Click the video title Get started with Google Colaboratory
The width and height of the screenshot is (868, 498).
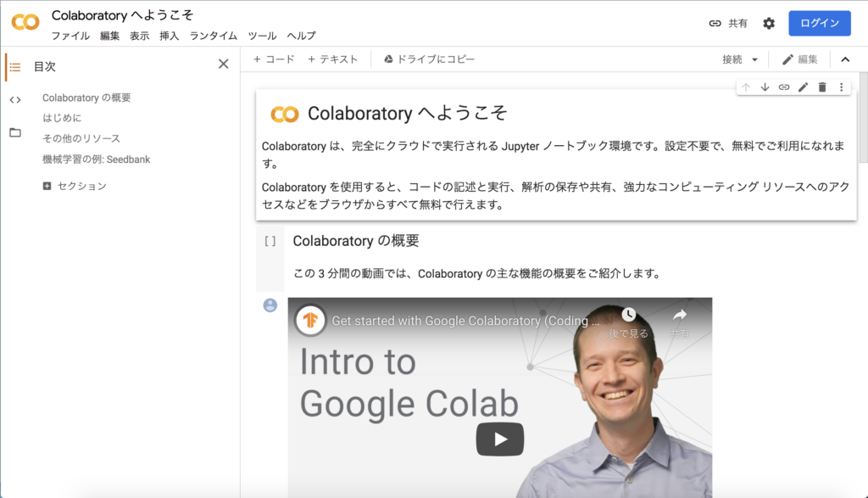465,321
